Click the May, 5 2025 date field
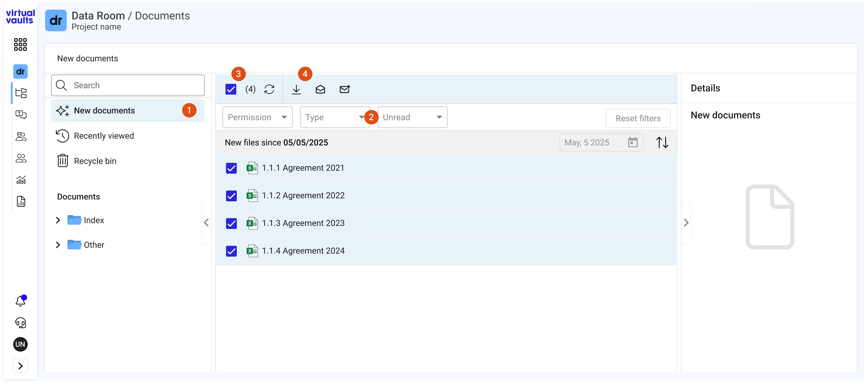868x384 pixels. point(601,142)
